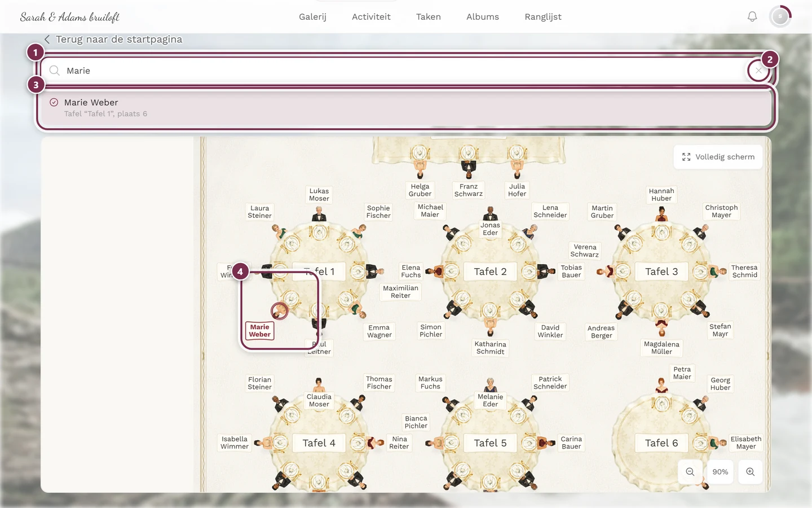Open the Ranglijst page
This screenshot has width=812, height=508.
point(543,17)
